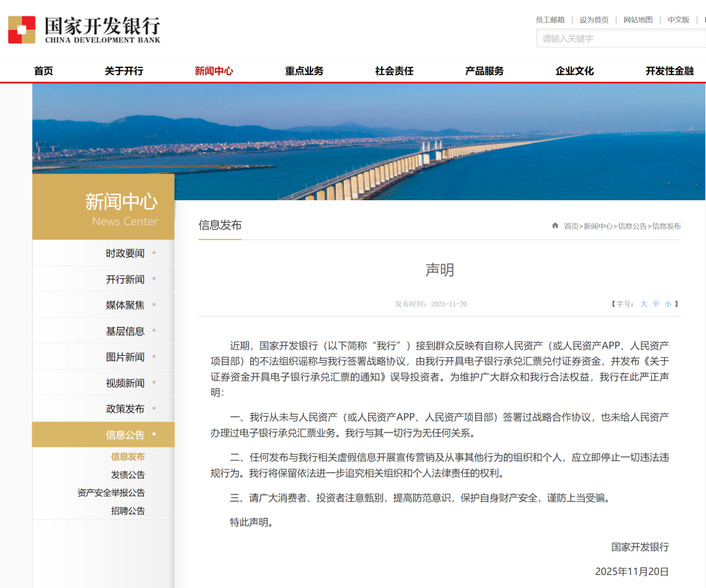The height and width of the screenshot is (588, 706).
Task: Open 关于开行 navigation menu
Action: [x=124, y=71]
